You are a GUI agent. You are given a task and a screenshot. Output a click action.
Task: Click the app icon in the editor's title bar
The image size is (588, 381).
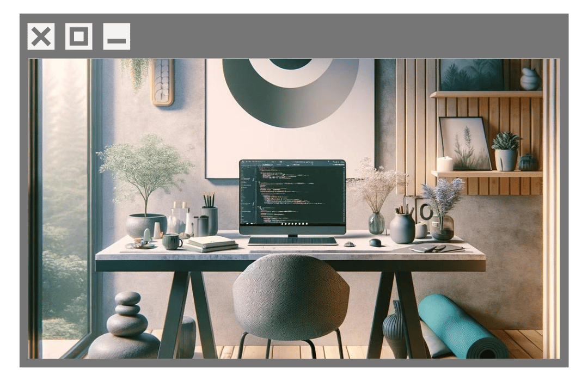(x=242, y=161)
